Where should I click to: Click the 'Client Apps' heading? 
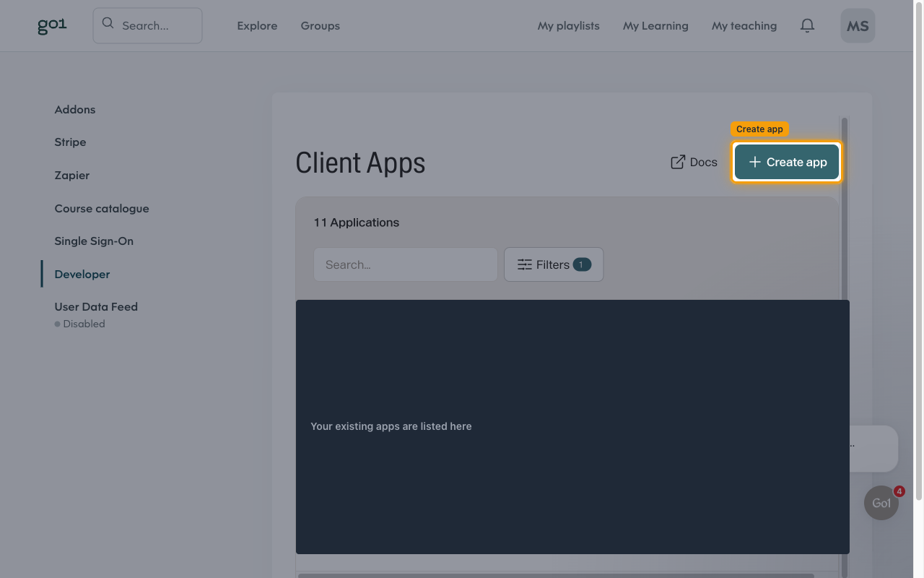[x=360, y=163]
